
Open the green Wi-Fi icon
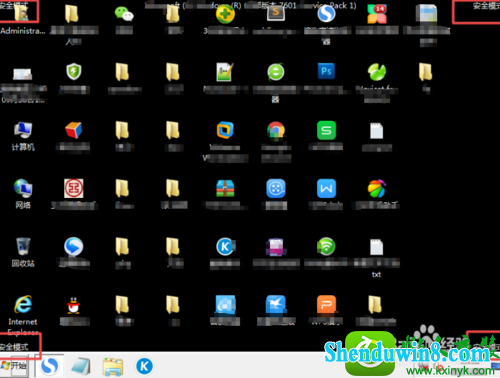pos(326,246)
